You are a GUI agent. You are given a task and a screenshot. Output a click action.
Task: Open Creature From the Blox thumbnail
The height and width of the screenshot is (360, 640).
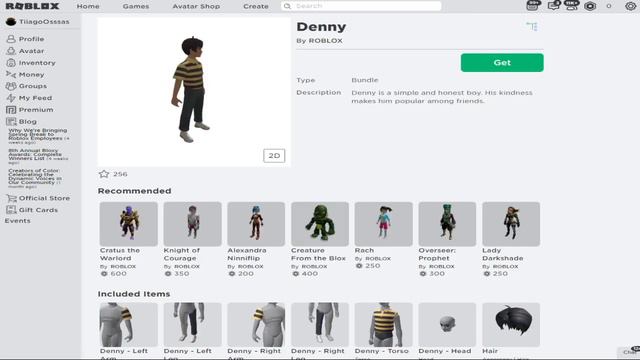[320, 224]
